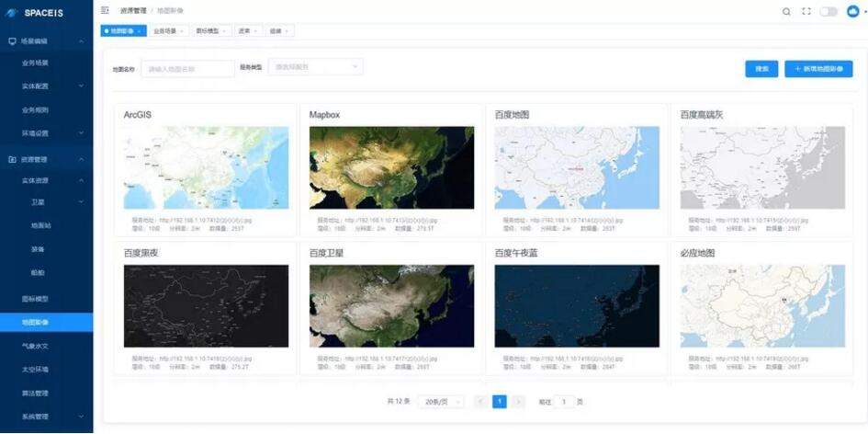
Task: Click the folder icon beside 资源管理
Action: click(x=12, y=160)
